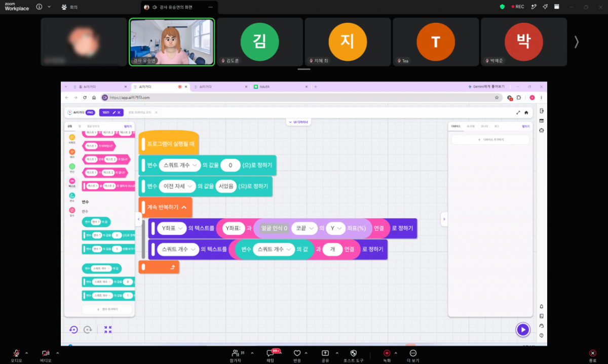Go to home via the house icon
Image resolution: width=608 pixels, height=364 pixels.
click(x=526, y=112)
